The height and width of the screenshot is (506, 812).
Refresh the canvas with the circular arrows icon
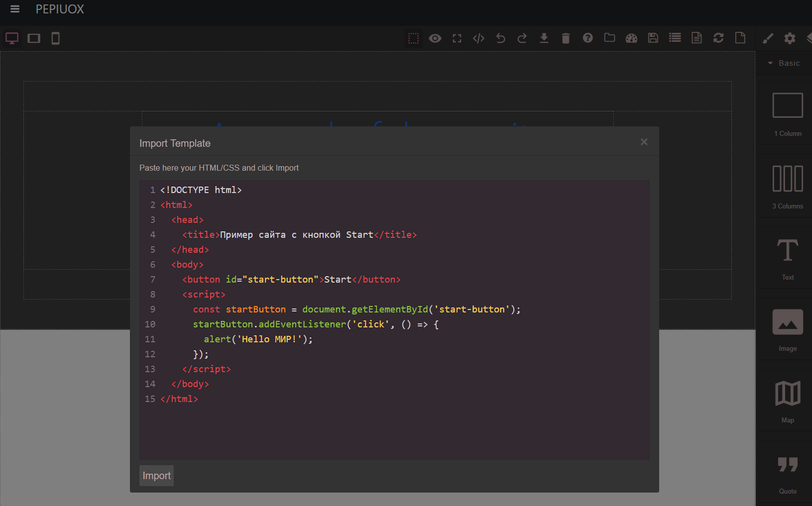718,38
